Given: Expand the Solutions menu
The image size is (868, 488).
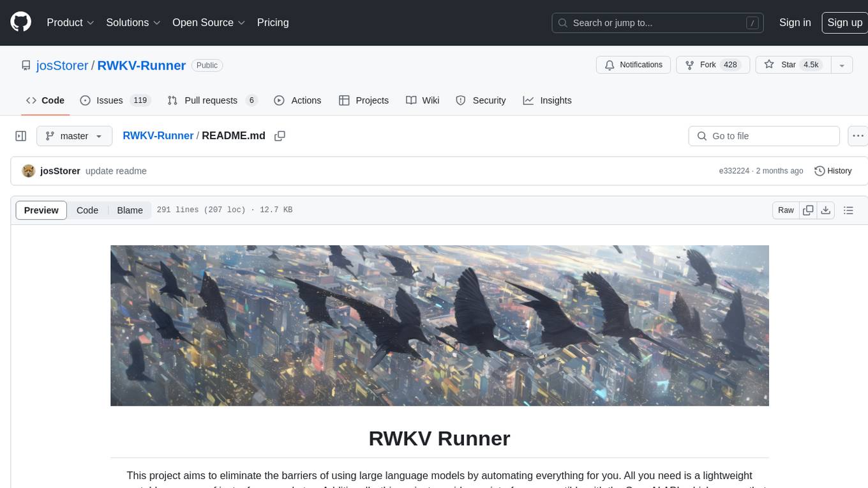Looking at the screenshot, I should coord(133,22).
